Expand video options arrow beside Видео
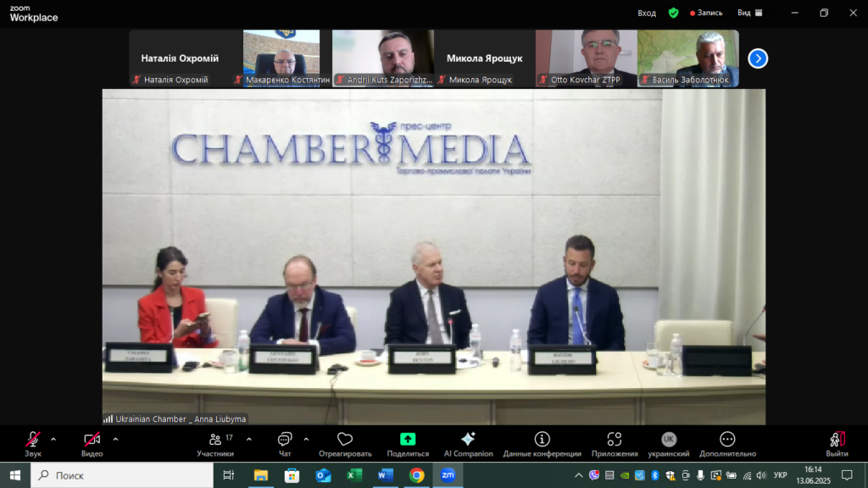868x488 pixels. (115, 439)
